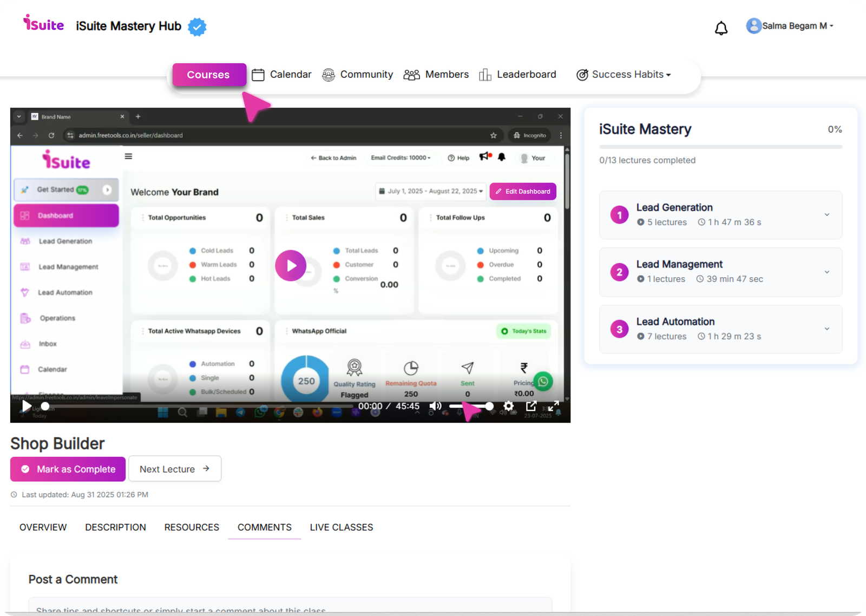
Task: Switch to the Resources tab
Action: click(x=192, y=527)
